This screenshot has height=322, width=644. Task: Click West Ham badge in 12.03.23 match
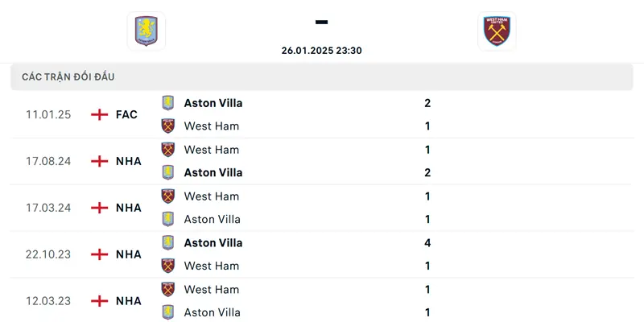click(168, 290)
